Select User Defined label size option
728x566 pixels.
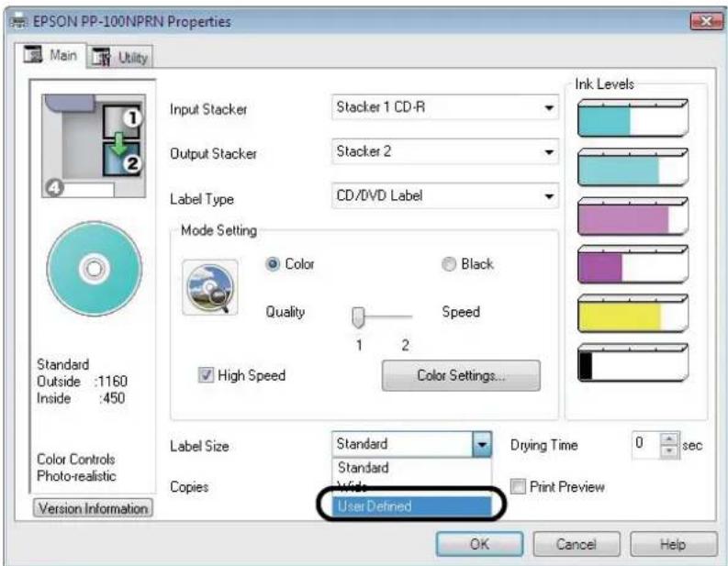[x=411, y=506]
